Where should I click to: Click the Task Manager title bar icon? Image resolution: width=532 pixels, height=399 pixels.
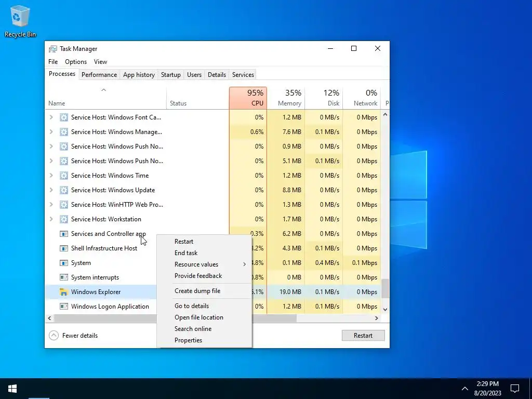52,49
